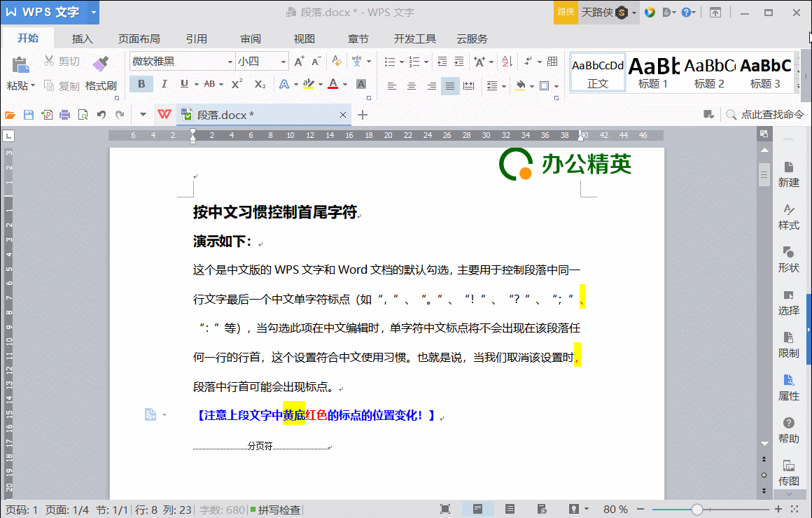Toggle Superscript formatting

[x=237, y=84]
